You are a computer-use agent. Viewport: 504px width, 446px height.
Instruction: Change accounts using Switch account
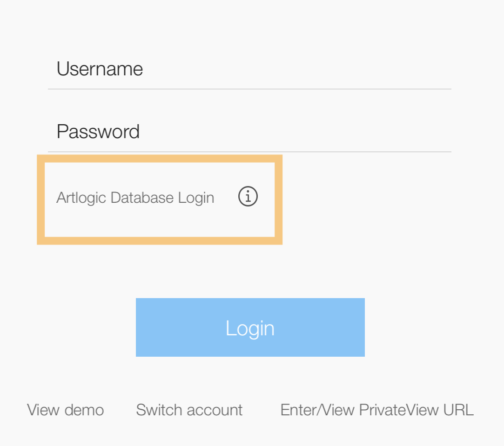pyautogui.click(x=189, y=410)
